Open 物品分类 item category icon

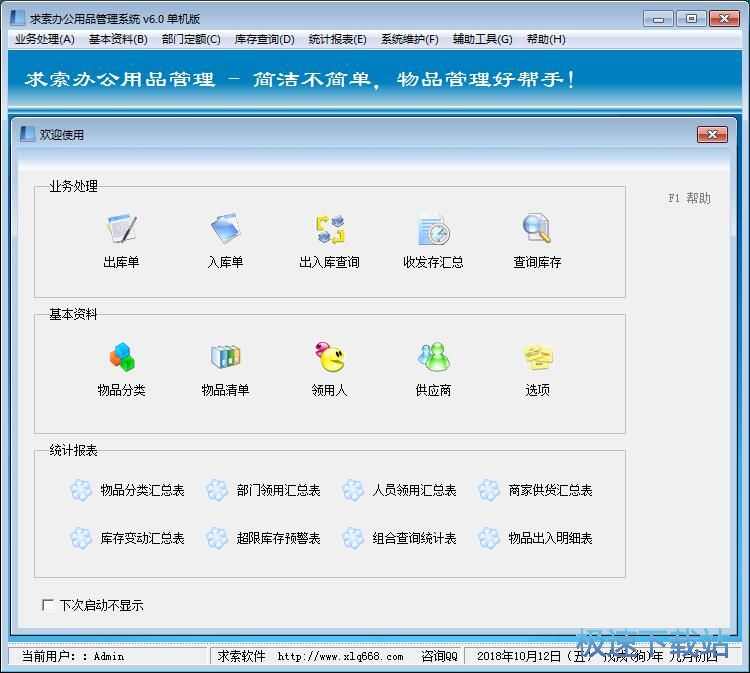[x=121, y=358]
